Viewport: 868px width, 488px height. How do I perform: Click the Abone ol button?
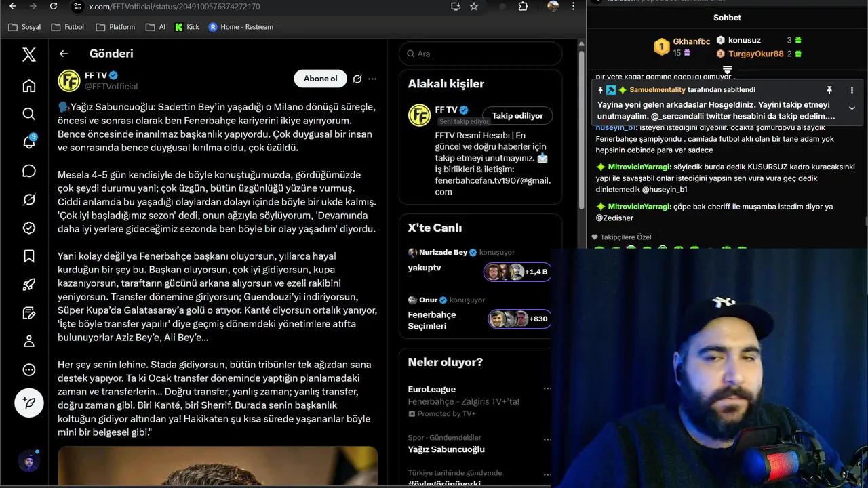click(x=320, y=79)
